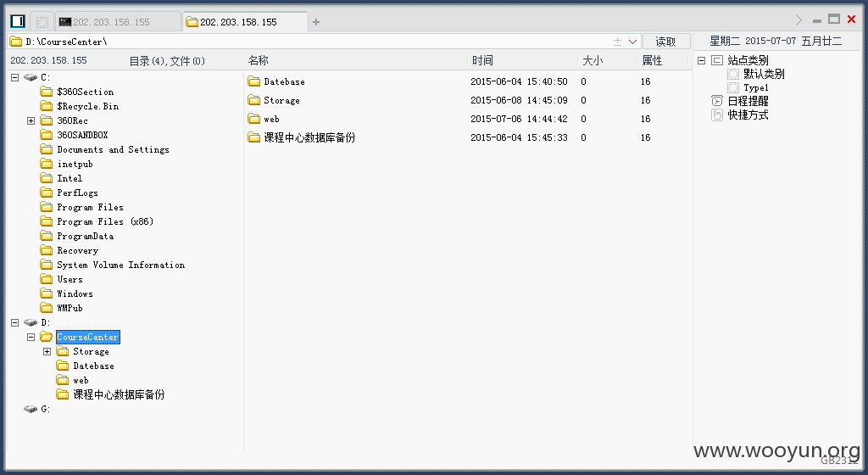Click timestamp 2015-07-06 14:44:42
This screenshot has width=868, height=475.
coord(520,119)
